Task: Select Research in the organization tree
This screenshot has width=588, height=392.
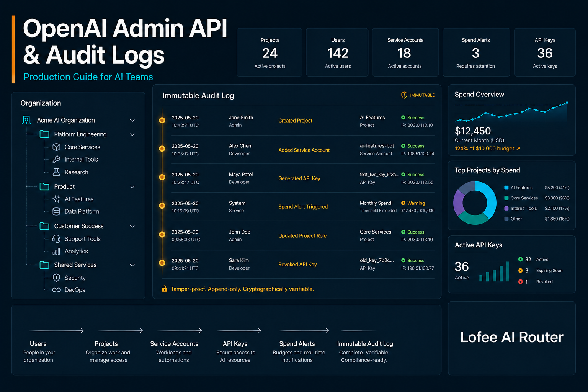Action: [x=77, y=172]
